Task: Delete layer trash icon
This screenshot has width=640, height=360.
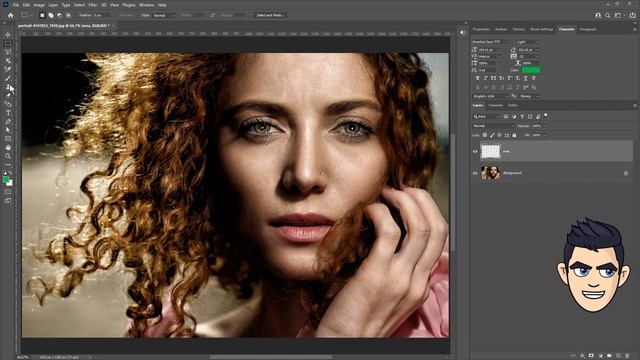Action: (x=627, y=356)
